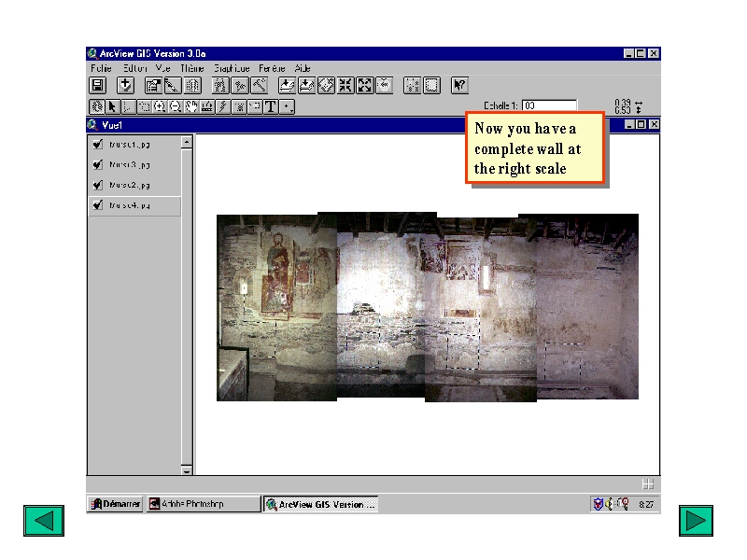Open the Thème menu
This screenshot has height=560, width=747.
point(192,68)
